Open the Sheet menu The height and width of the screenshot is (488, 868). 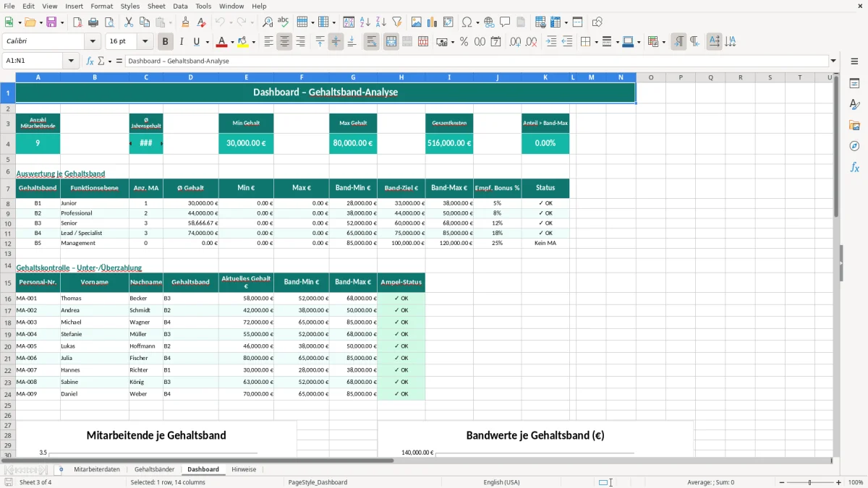[x=156, y=6]
